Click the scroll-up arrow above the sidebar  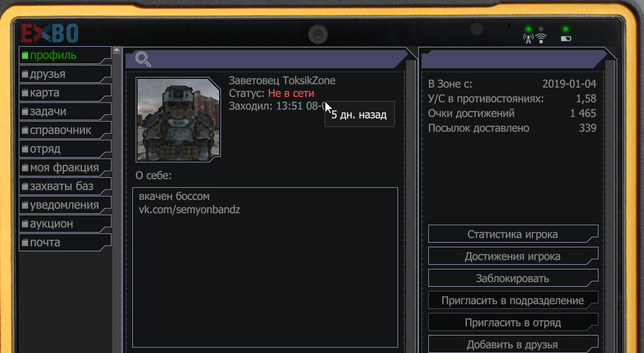117,50
